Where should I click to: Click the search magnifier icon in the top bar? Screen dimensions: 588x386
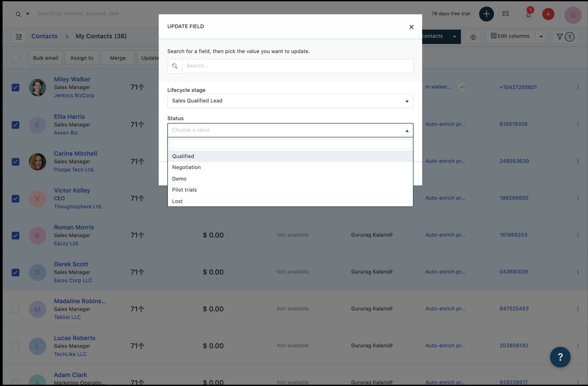[18, 14]
